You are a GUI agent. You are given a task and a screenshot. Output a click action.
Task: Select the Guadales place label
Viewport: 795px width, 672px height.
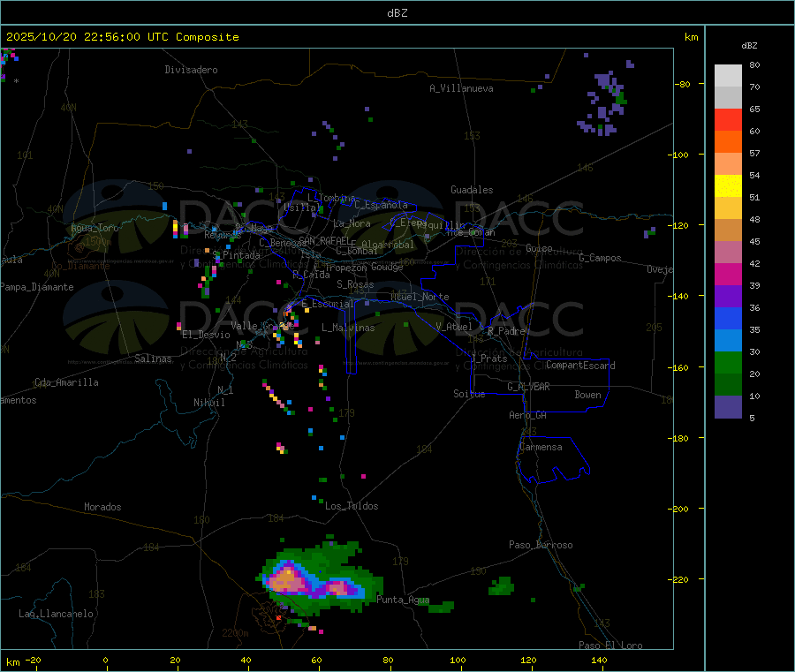[x=472, y=190]
